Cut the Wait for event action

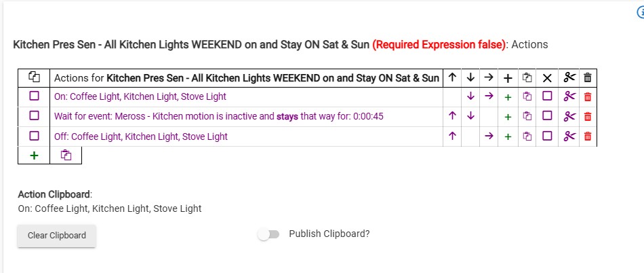[x=569, y=117]
